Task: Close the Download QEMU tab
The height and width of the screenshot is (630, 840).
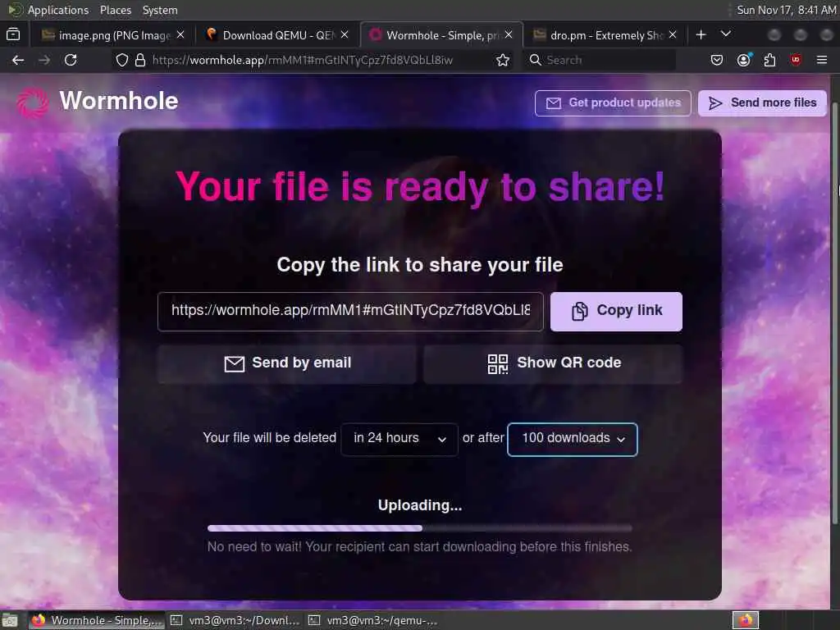Action: pos(345,34)
